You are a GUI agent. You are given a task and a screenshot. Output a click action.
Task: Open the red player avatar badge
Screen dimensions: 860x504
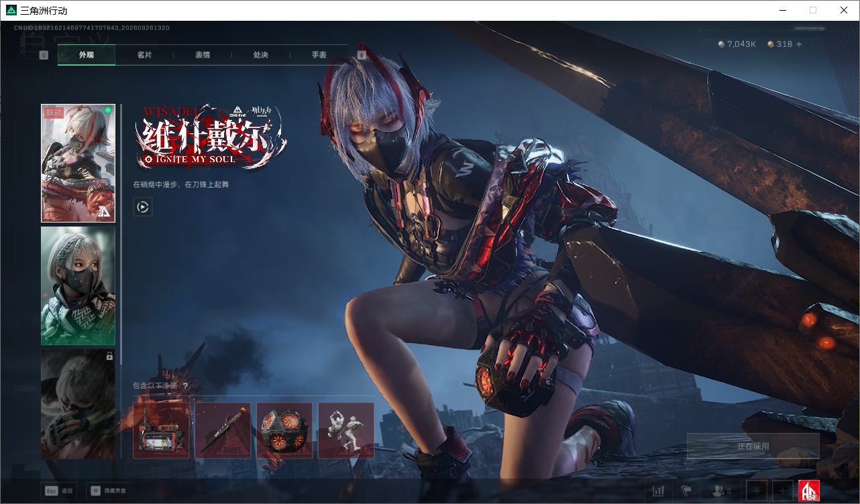tap(810, 491)
